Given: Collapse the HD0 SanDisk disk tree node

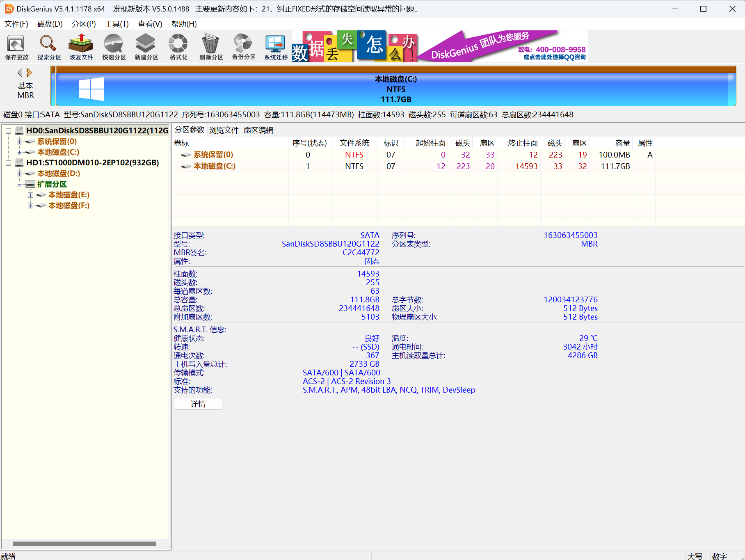Looking at the screenshot, I should point(8,131).
